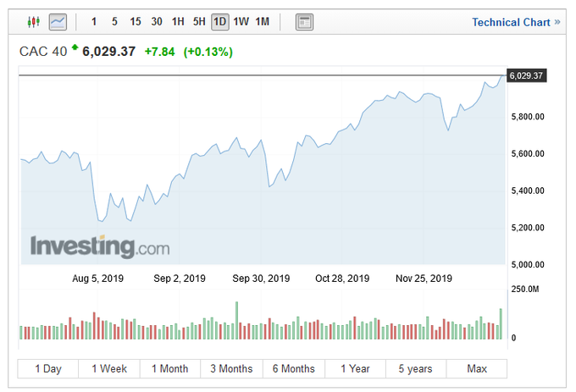Select the 1M interval
The image size is (576, 392).
pyautogui.click(x=263, y=22)
